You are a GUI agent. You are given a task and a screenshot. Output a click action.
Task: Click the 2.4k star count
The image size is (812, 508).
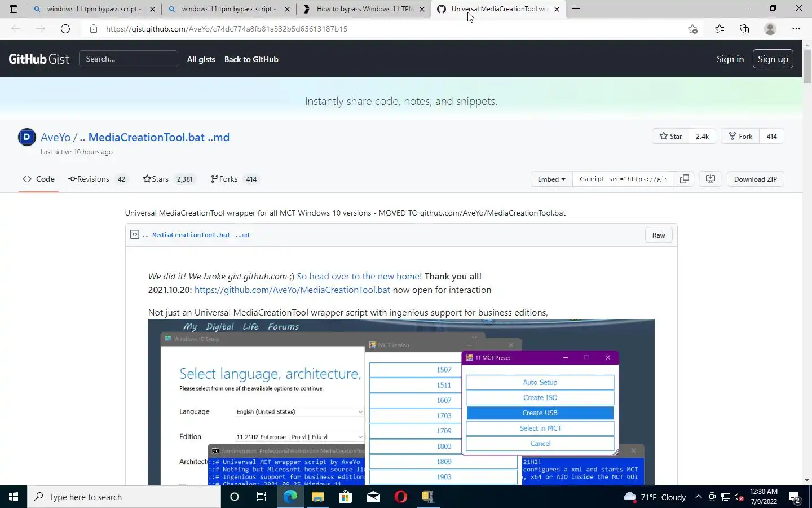tap(702, 136)
